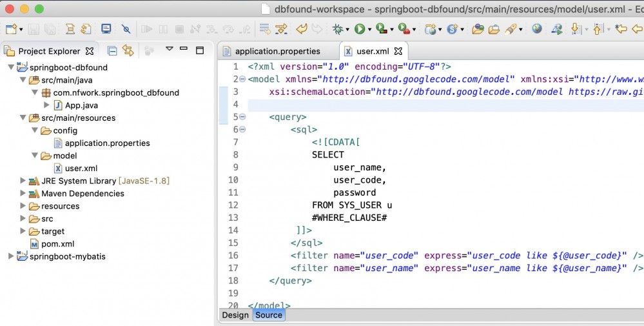Click the Debug bug icon in toolbar
This screenshot has height=326, width=644.
coord(337,29)
